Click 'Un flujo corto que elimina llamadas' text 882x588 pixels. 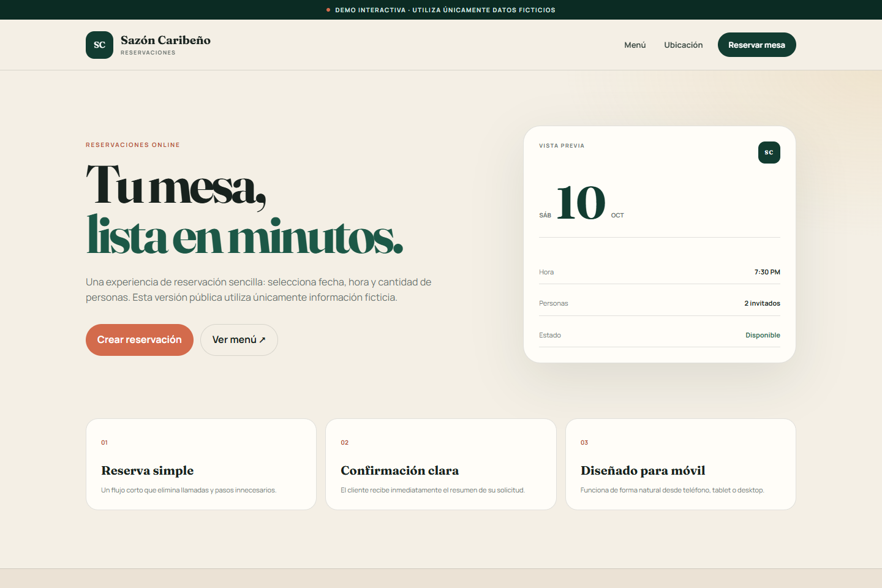coord(189,490)
